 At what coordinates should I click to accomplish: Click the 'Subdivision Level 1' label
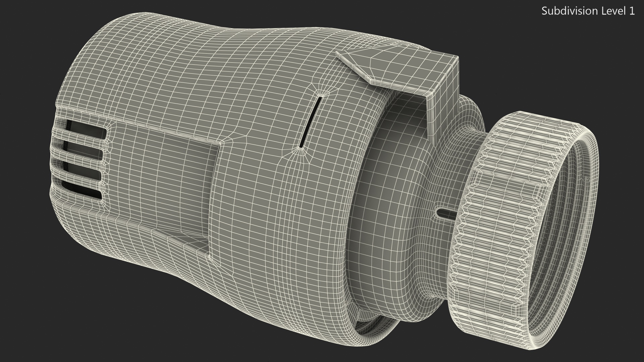(x=588, y=11)
